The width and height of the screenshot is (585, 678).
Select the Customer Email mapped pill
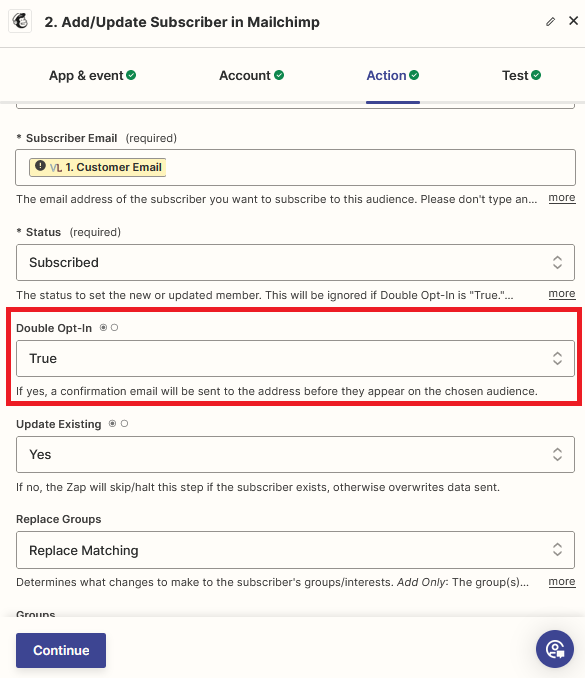(97, 167)
